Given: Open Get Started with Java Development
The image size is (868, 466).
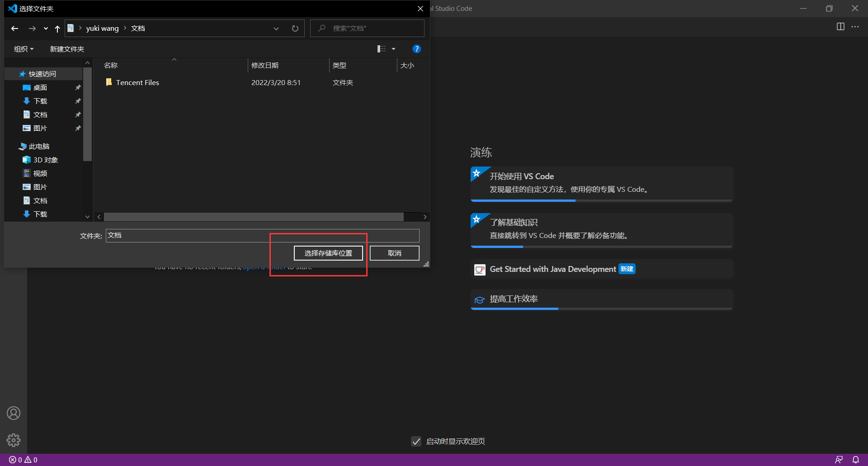Looking at the screenshot, I should click(601, 269).
